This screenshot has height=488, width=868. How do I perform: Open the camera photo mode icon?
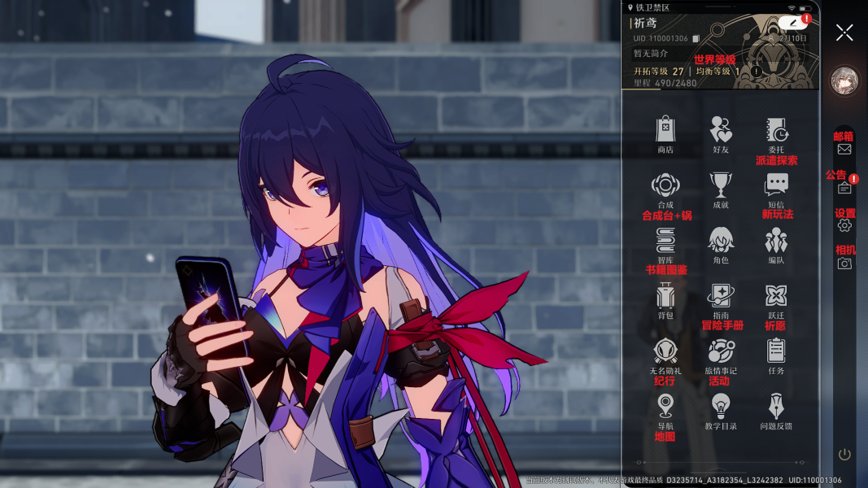pyautogui.click(x=844, y=264)
